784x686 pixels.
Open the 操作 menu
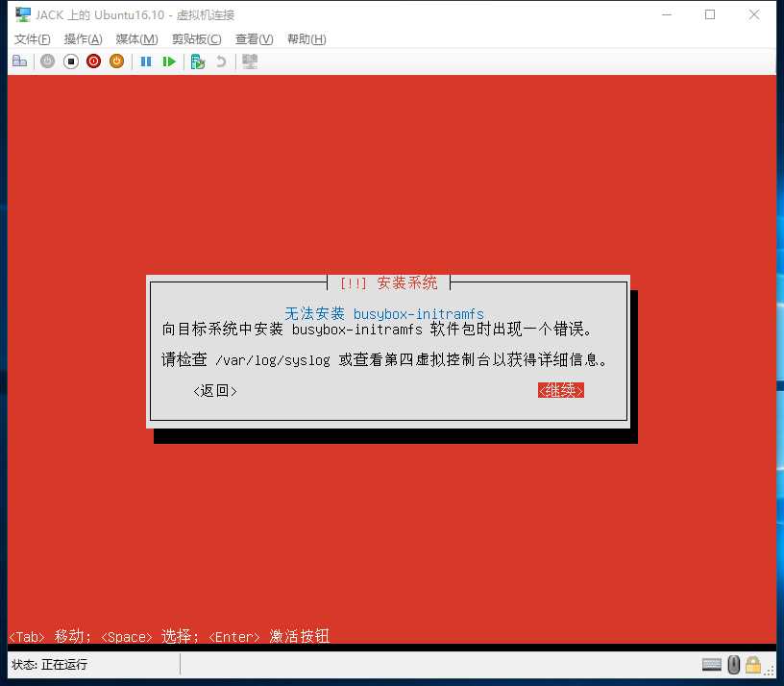83,39
